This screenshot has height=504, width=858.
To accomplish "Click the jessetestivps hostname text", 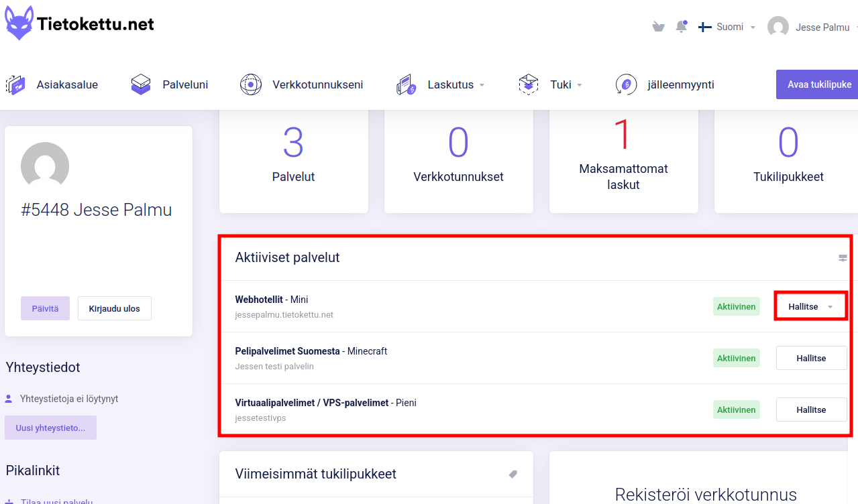I will point(260,418).
